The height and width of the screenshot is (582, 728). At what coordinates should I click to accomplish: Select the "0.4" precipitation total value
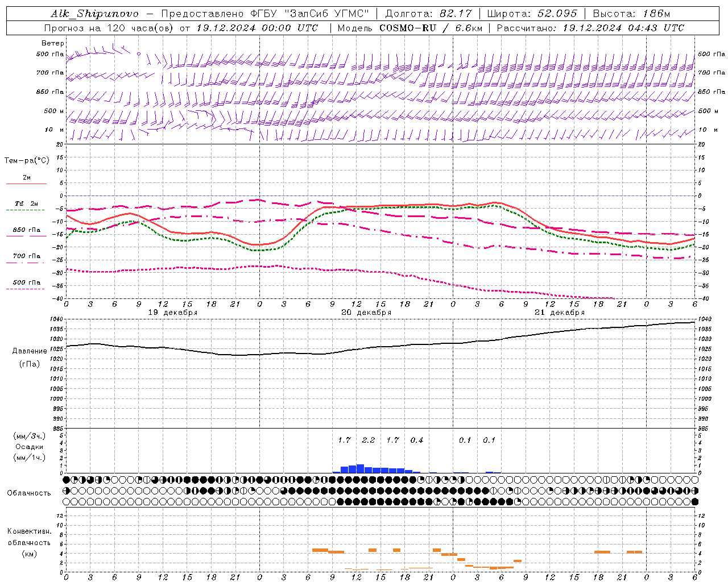417,440
